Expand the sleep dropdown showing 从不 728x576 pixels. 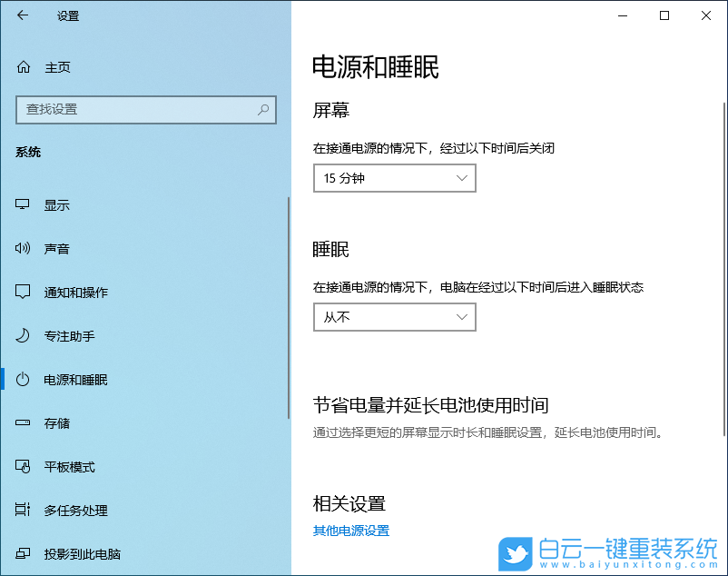tap(394, 317)
